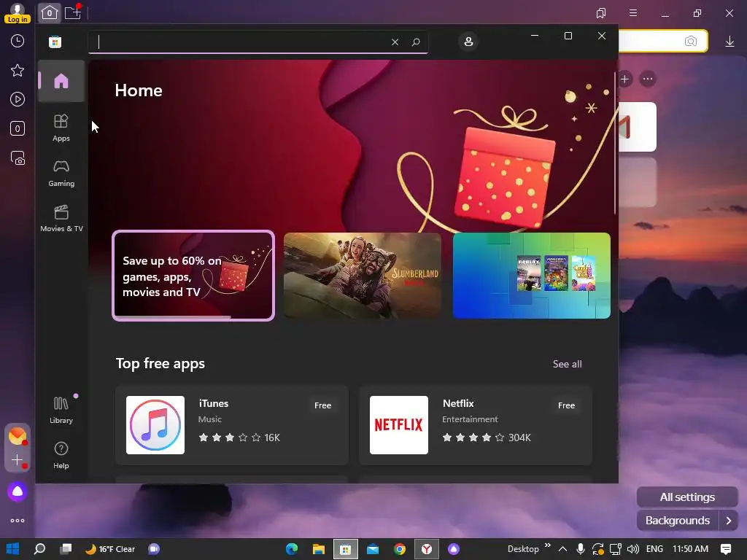
Task: Open more options dots in browser sidebar
Action: pos(18,521)
